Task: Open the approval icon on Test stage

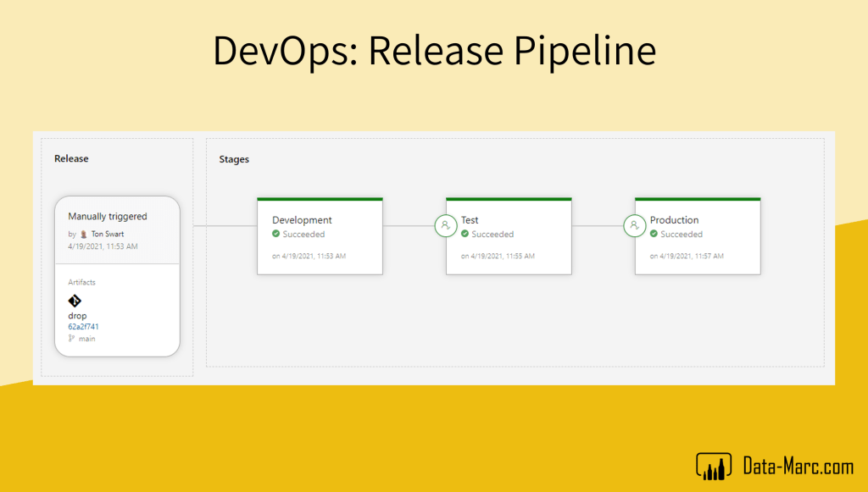Action: pyautogui.click(x=446, y=226)
